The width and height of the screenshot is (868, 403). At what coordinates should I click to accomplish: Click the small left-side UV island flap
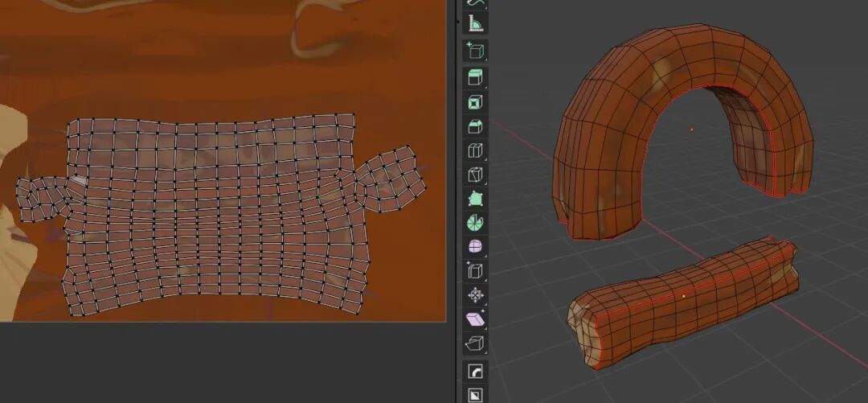(43, 199)
